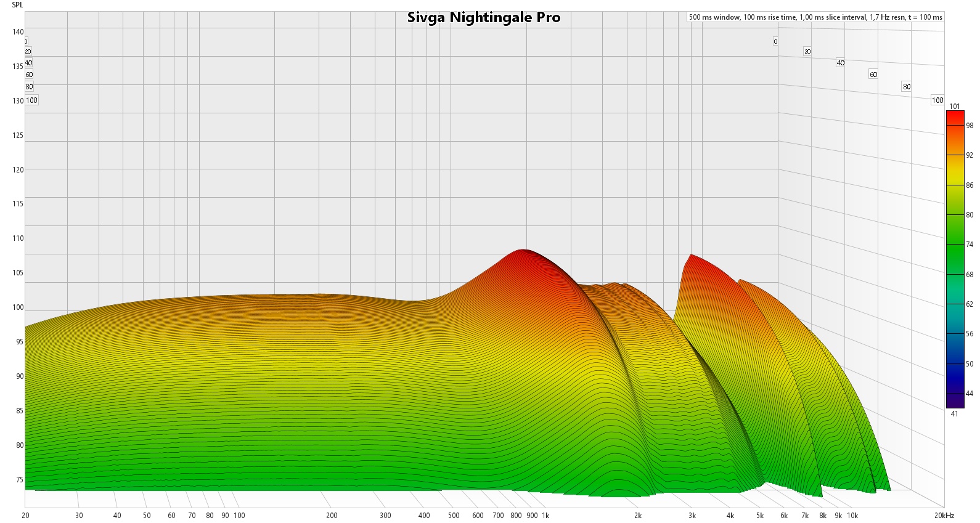The height and width of the screenshot is (523, 980).
Task: Click the 86 value on color scale
Action: (970, 185)
